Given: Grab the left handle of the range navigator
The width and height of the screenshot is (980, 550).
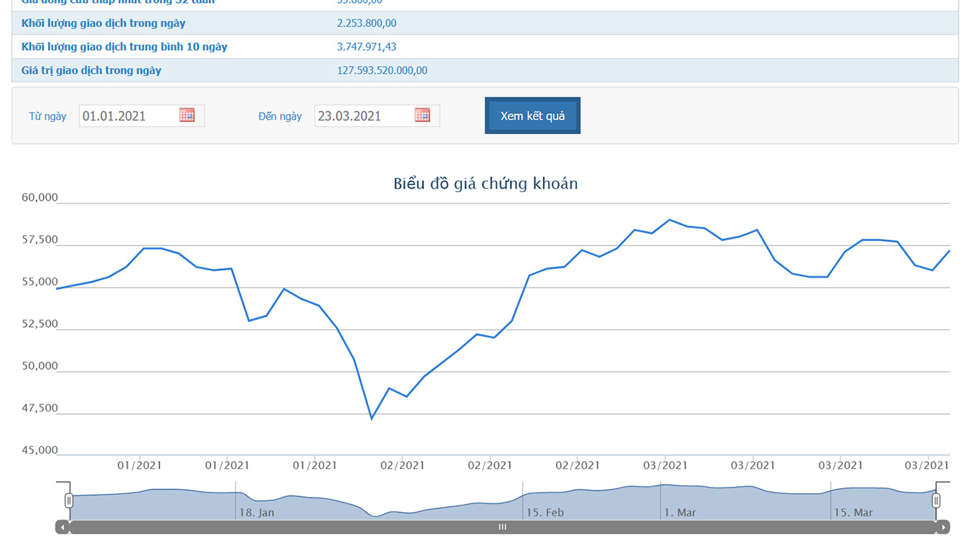Looking at the screenshot, I should click(x=69, y=501).
